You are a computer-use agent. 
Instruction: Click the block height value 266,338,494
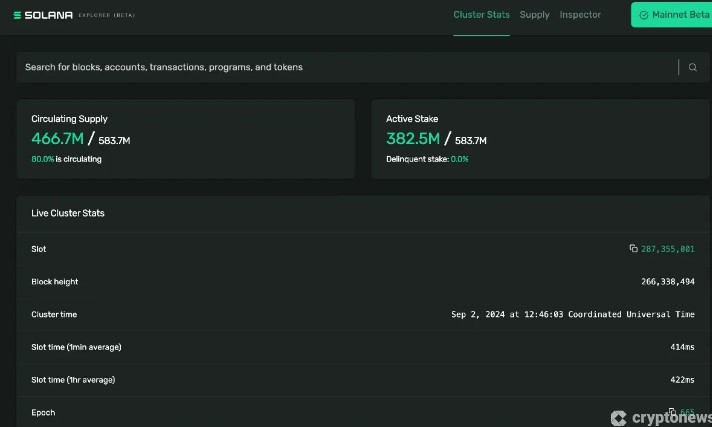(x=667, y=282)
